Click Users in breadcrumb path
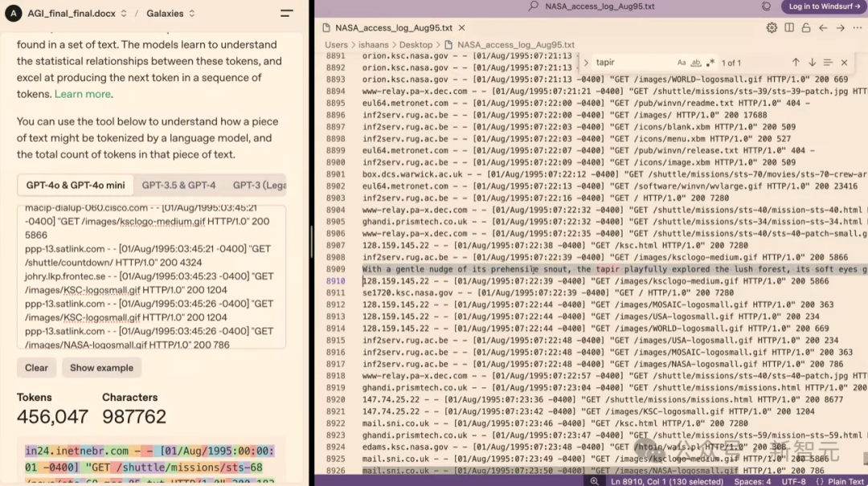868x486 pixels. pyautogui.click(x=336, y=45)
